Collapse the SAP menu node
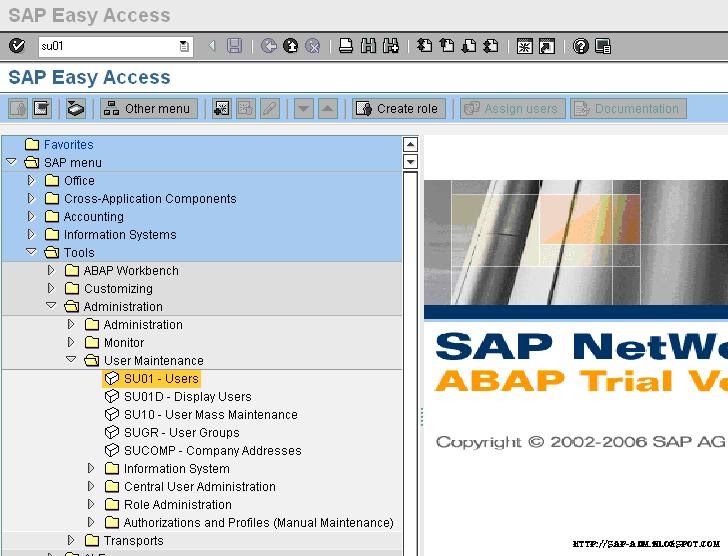 pyautogui.click(x=12, y=162)
